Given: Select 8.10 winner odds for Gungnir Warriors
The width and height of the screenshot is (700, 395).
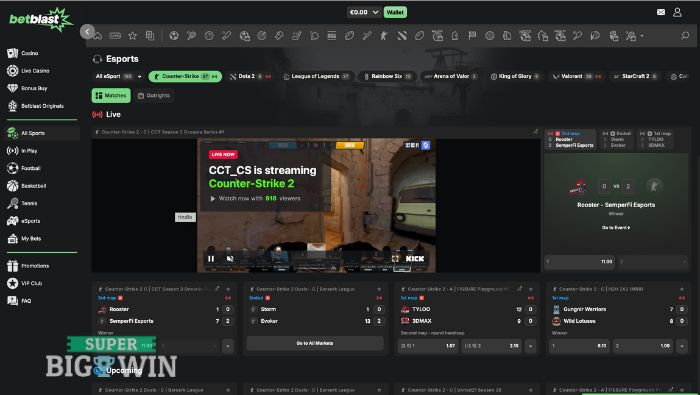Looking at the screenshot, I should pos(579,346).
